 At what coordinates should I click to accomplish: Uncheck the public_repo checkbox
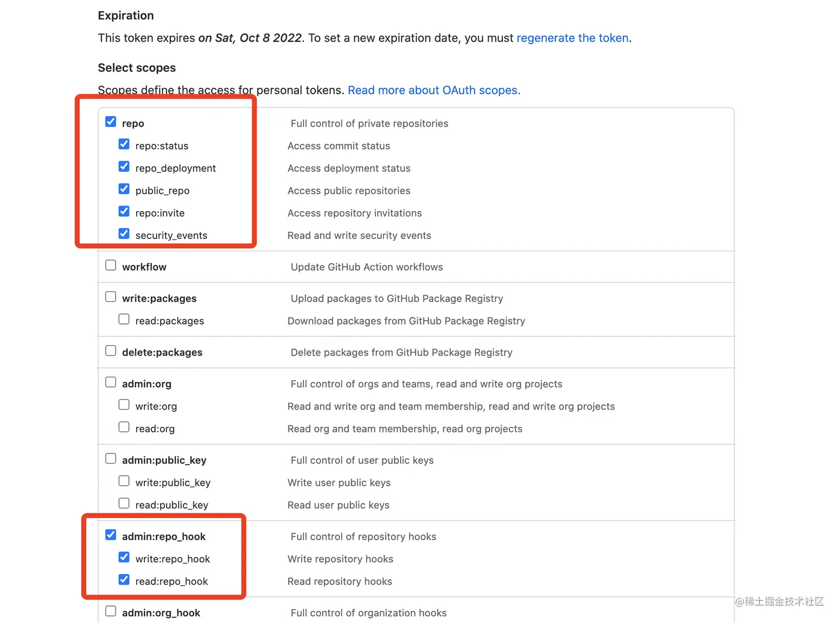click(x=124, y=189)
